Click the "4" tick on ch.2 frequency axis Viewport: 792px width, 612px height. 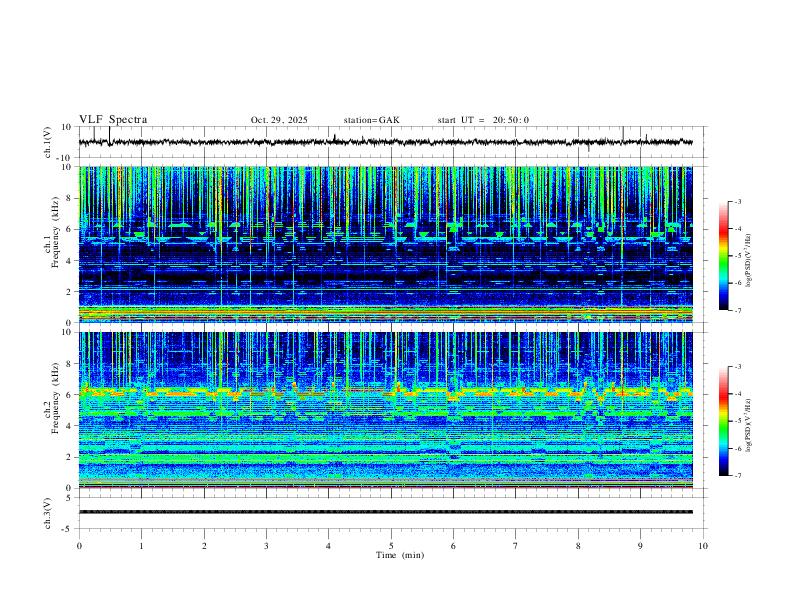point(70,426)
